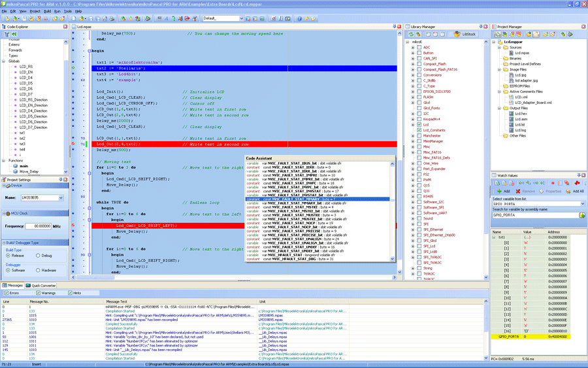Open the Tools menu
Screen dimensions: 588x368
[x=67, y=11]
